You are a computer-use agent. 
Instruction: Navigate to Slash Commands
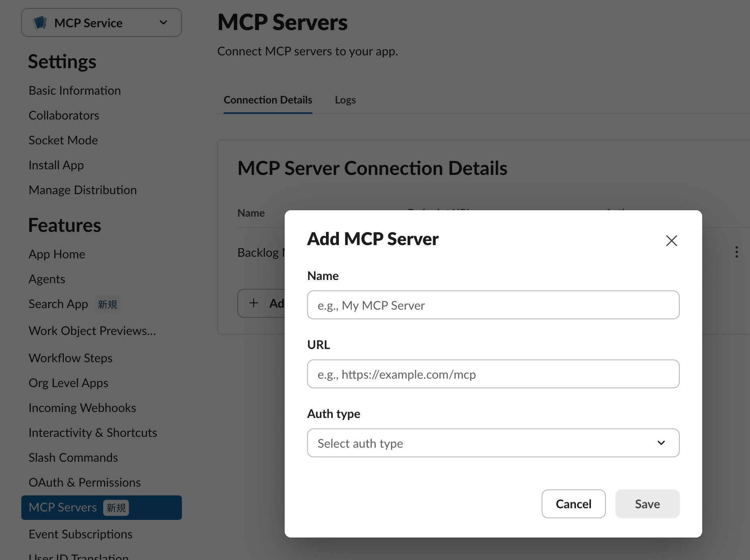(73, 458)
